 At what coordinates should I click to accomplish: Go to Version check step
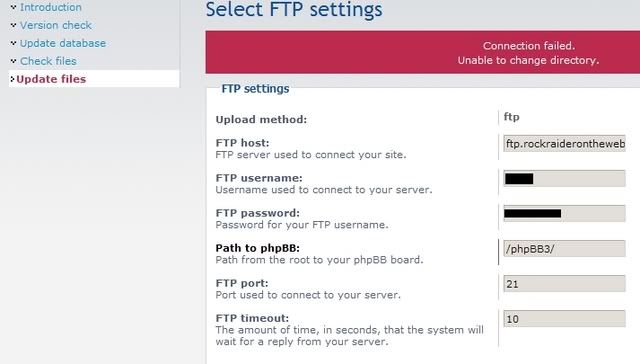(56, 25)
